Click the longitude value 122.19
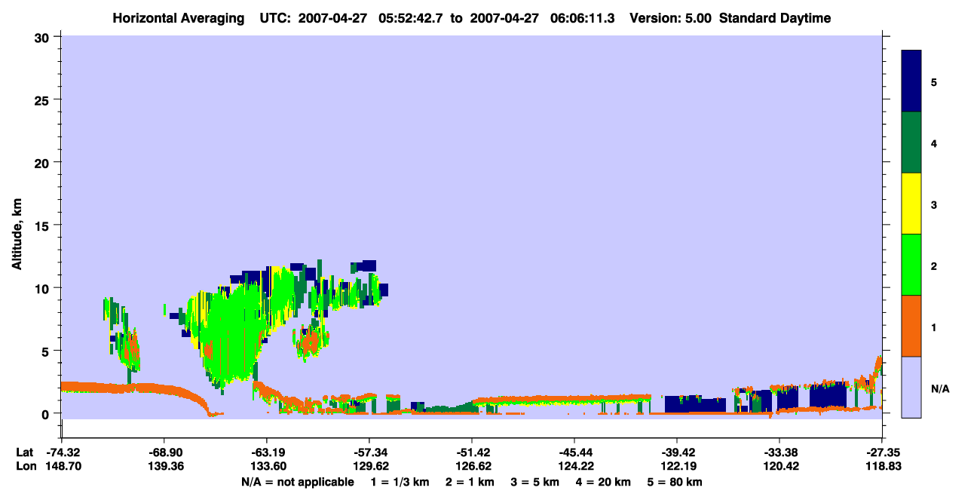 [x=677, y=466]
